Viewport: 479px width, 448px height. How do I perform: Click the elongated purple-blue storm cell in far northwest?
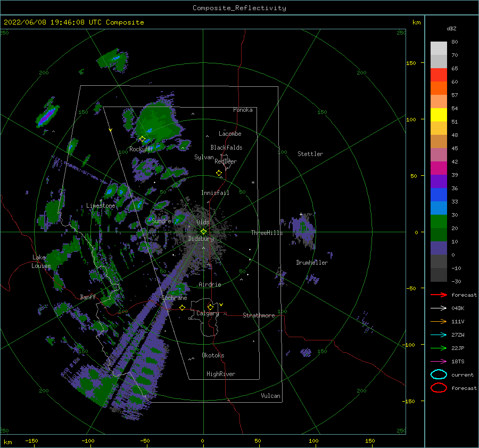pyautogui.click(x=48, y=116)
